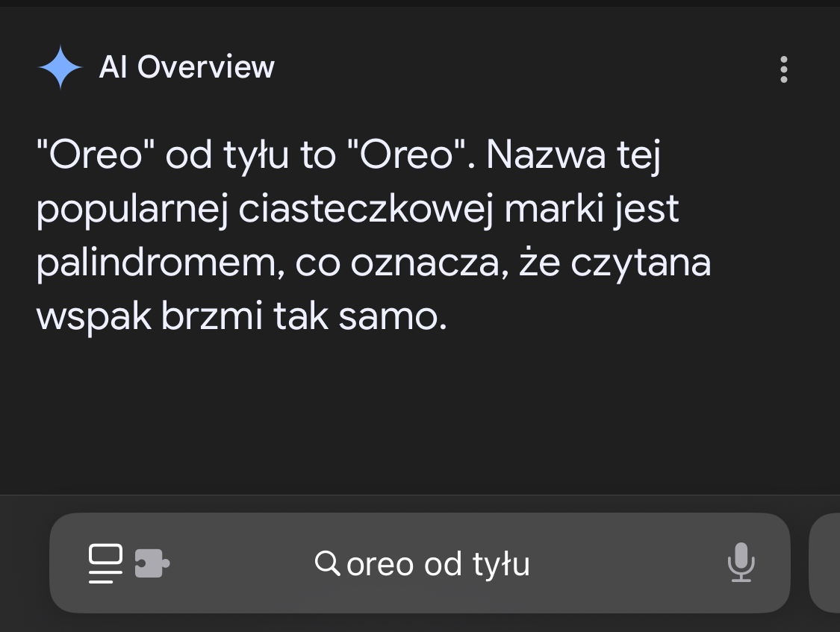The height and width of the screenshot is (632, 840).
Task: Start voice search with the microphone icon
Action: [741, 563]
